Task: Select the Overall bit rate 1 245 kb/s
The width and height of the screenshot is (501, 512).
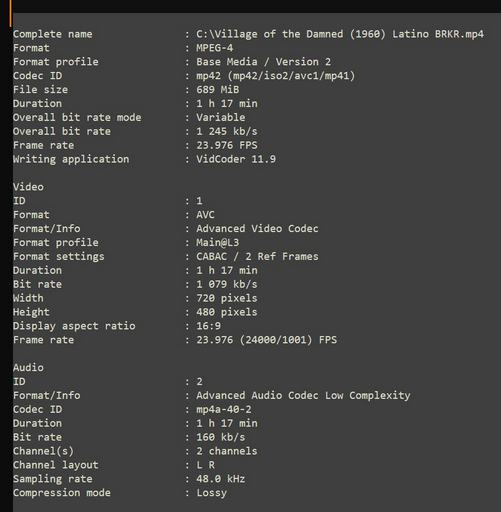Action: (227, 131)
